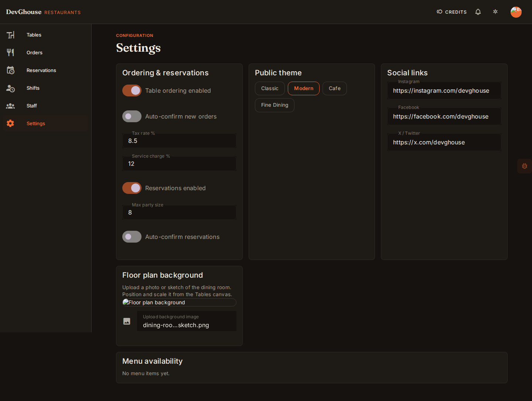
Task: Click the Staff group icon
Action: click(x=10, y=106)
